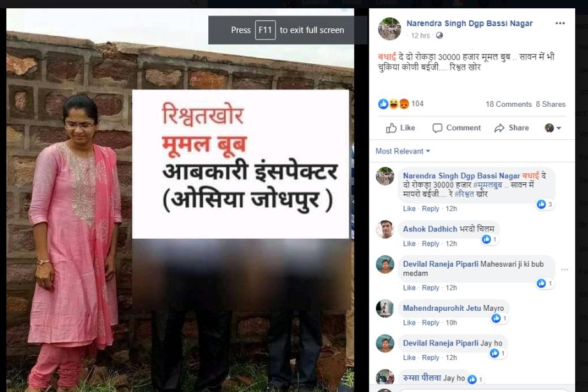Click the मूमलबुब hashtag in first comment
Screen dimensions: 588x392
tap(488, 185)
